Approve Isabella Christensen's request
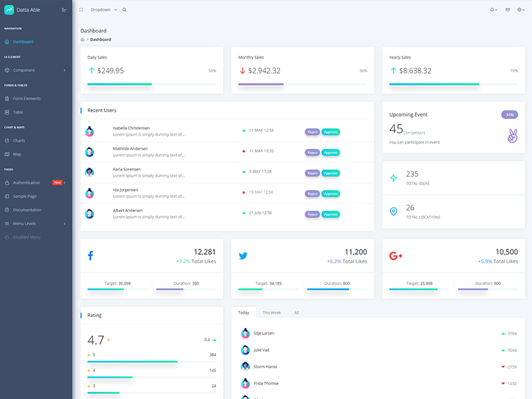 331,132
